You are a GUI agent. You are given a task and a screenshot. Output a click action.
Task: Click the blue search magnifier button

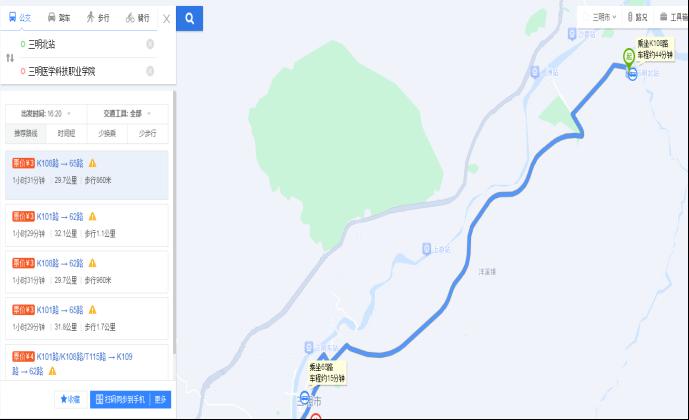pos(189,18)
